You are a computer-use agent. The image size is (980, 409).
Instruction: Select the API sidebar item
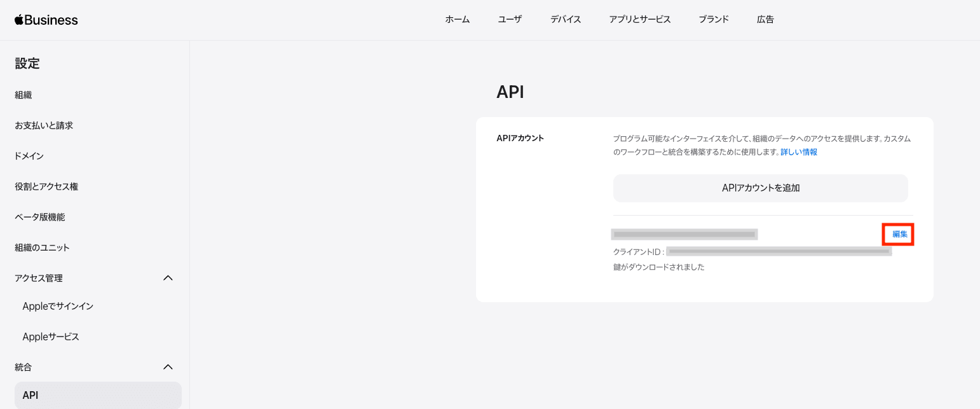pos(98,395)
